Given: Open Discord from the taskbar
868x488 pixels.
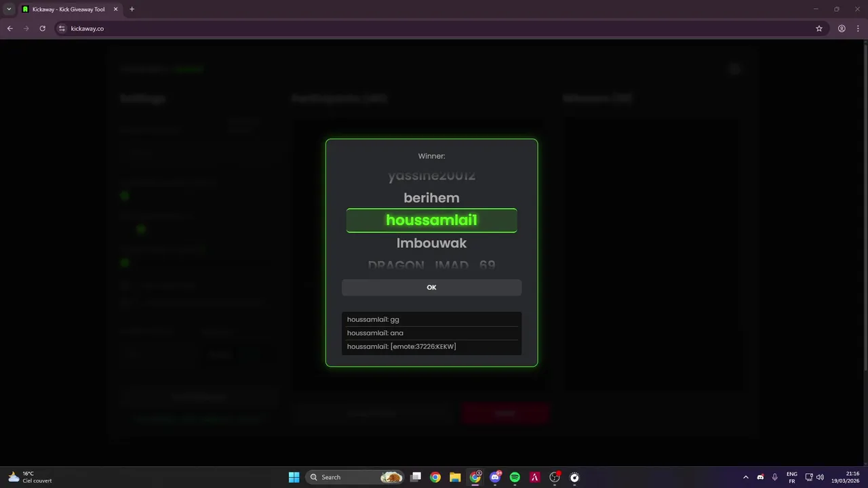Looking at the screenshot, I should tap(495, 477).
